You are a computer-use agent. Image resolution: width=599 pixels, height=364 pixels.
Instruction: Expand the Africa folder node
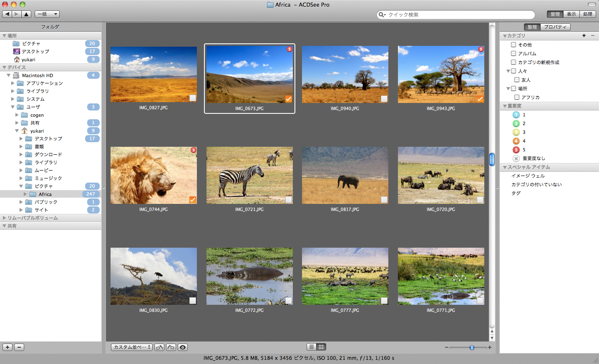coord(25,194)
